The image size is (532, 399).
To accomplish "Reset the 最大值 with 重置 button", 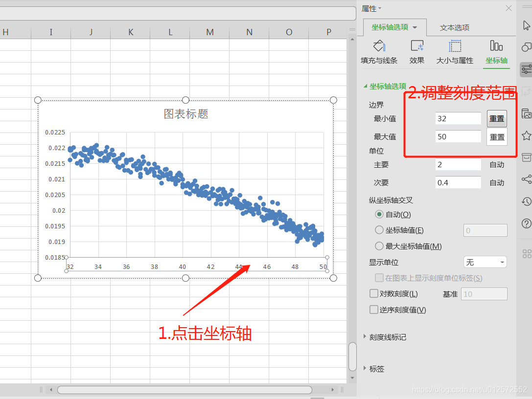I will pos(497,137).
